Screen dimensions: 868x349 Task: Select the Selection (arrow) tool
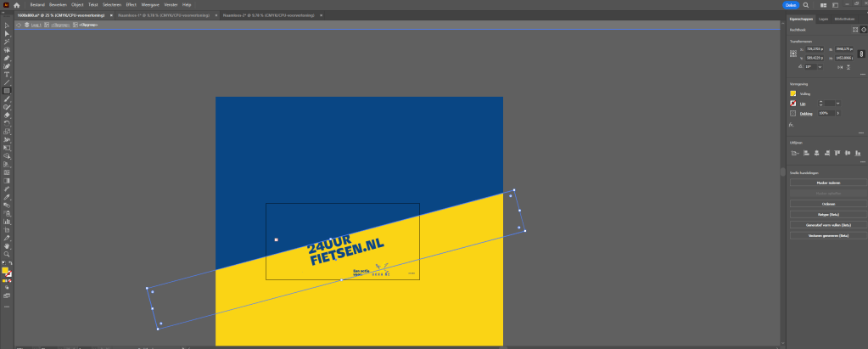tap(7, 25)
